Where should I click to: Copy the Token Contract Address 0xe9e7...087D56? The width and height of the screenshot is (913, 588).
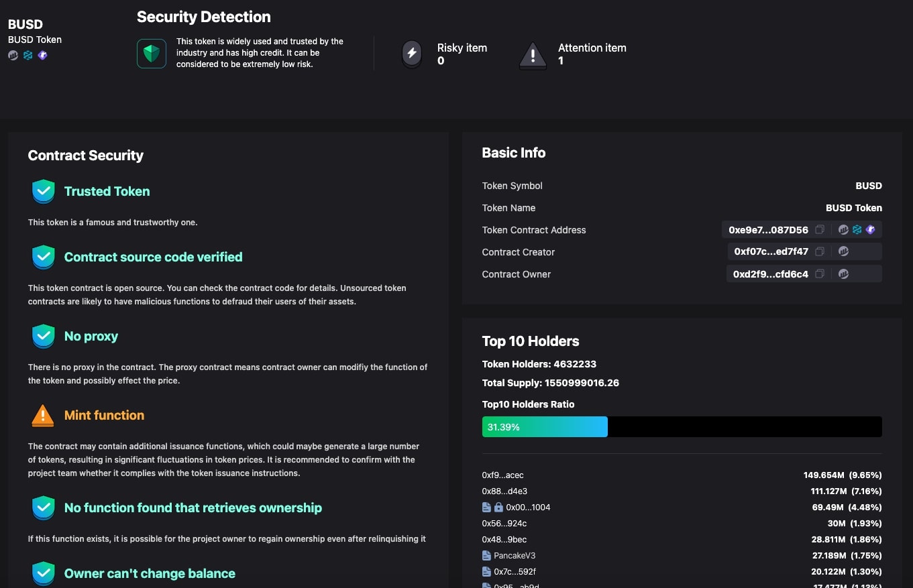[x=820, y=230]
